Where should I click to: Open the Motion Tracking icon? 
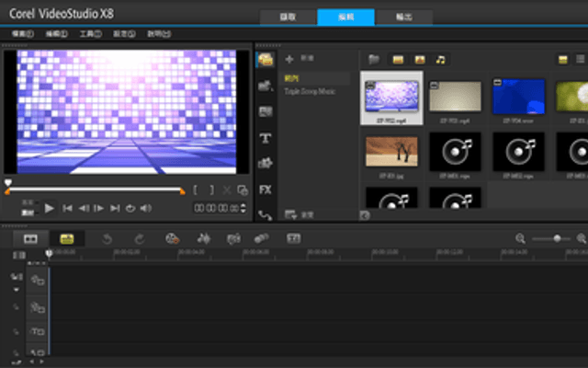(261, 238)
